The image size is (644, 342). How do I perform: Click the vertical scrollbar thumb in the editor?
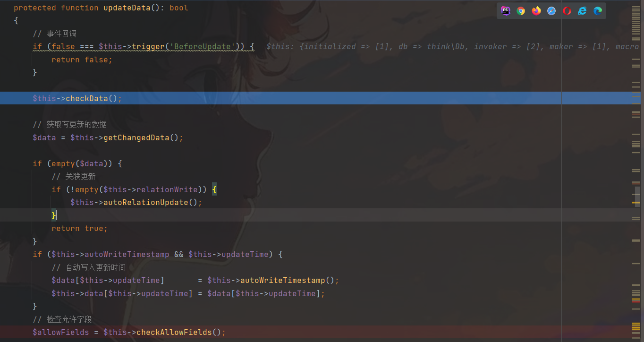637,197
